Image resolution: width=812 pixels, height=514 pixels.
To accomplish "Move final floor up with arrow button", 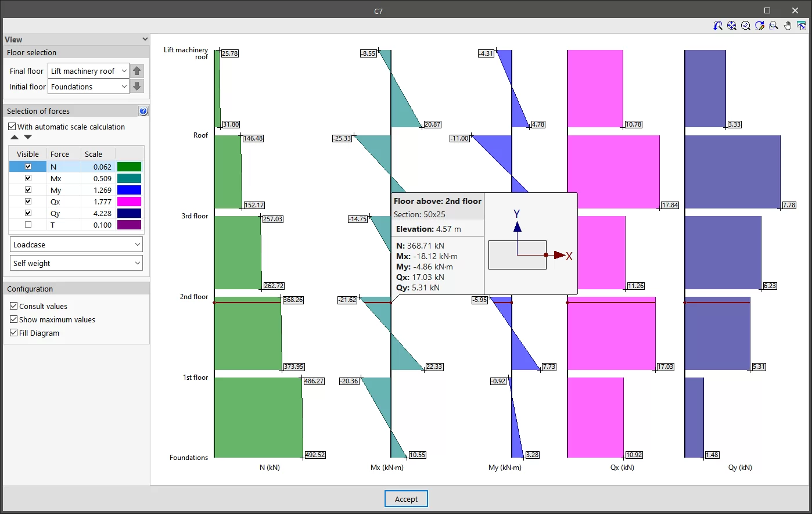I will (137, 71).
